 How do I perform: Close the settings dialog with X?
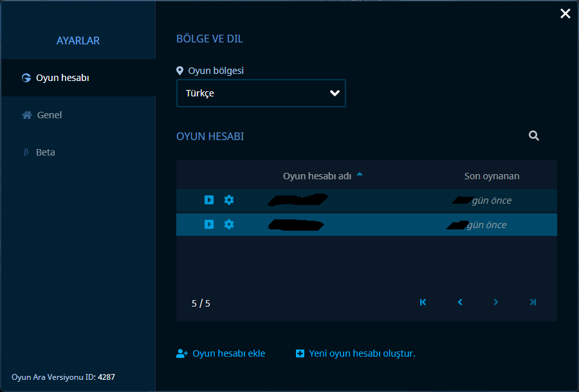[565, 13]
